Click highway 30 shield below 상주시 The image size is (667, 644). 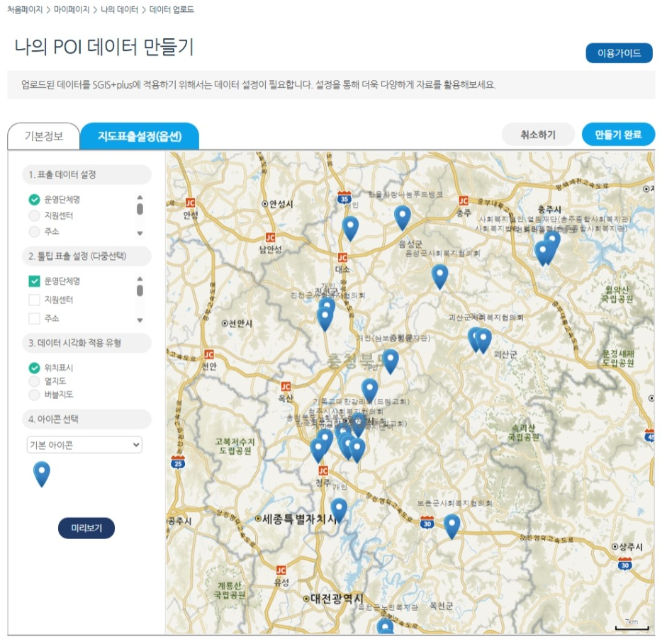(624, 564)
